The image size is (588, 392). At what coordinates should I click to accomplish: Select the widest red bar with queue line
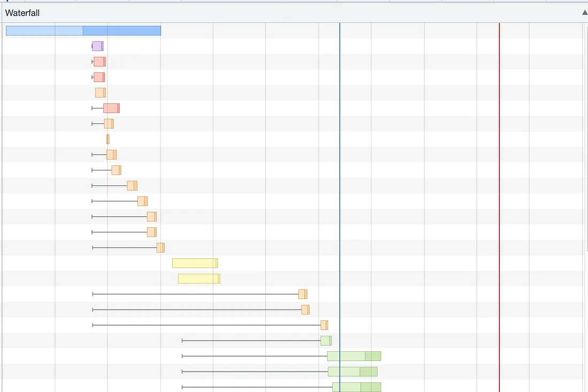click(111, 108)
